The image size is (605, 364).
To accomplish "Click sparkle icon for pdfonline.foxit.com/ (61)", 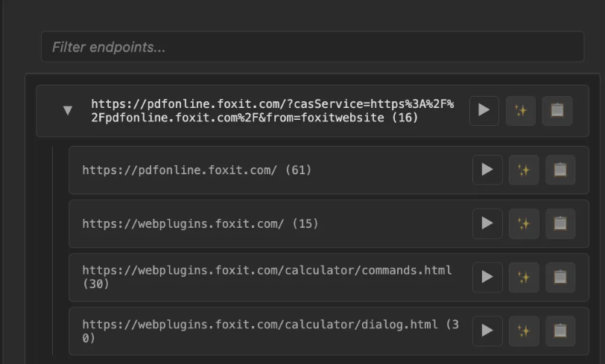I will pos(524,170).
